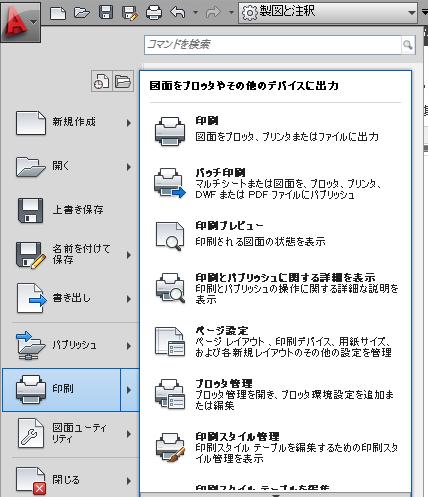
Task: Expand the 書き出し submenu arrow
Action: coord(129,299)
